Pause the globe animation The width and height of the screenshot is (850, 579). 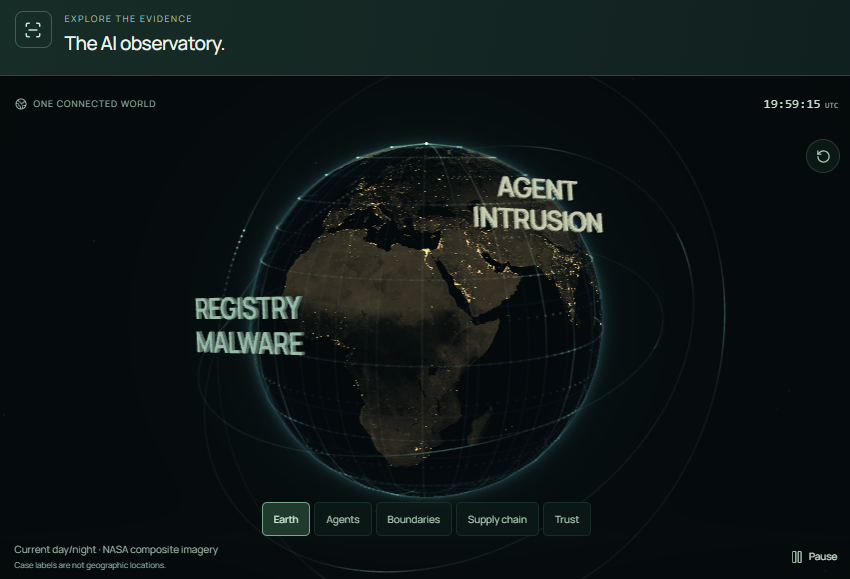[x=814, y=557]
